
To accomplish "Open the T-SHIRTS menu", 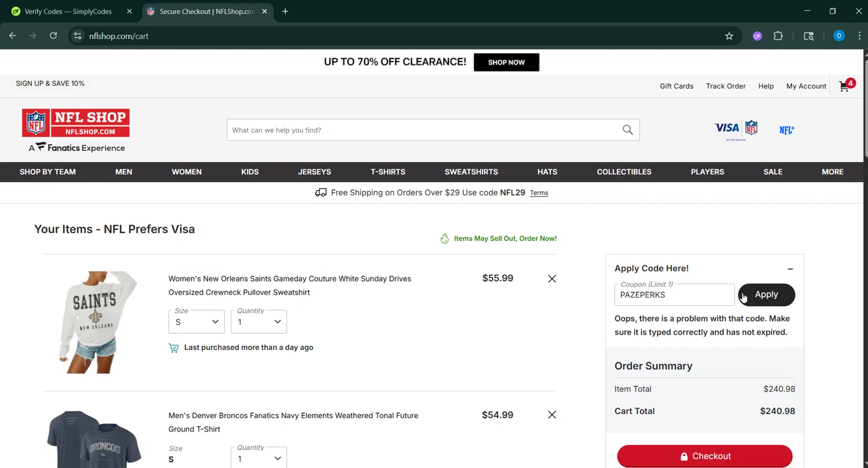I will (x=388, y=171).
